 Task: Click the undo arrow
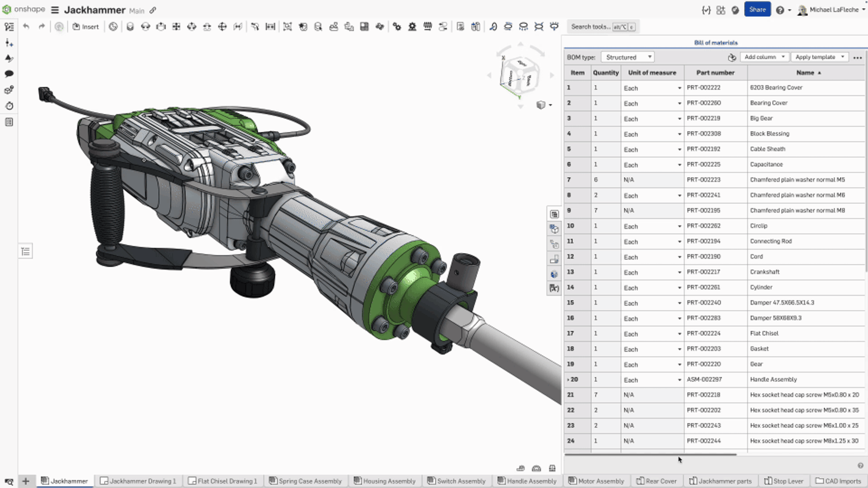pyautogui.click(x=25, y=25)
